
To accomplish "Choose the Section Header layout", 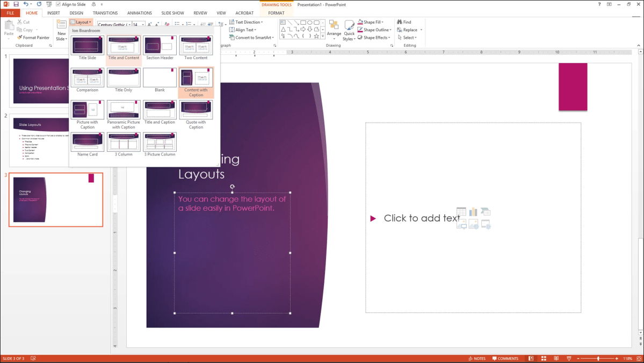I will (x=160, y=48).
